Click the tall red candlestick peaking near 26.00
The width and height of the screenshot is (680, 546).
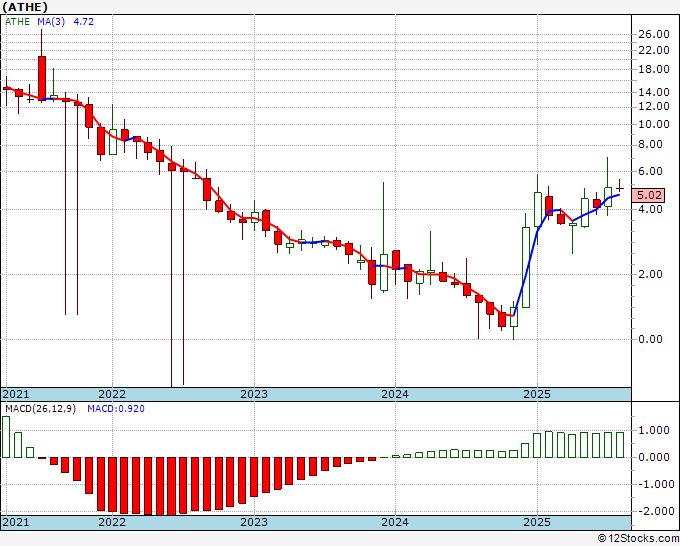[x=42, y=78]
